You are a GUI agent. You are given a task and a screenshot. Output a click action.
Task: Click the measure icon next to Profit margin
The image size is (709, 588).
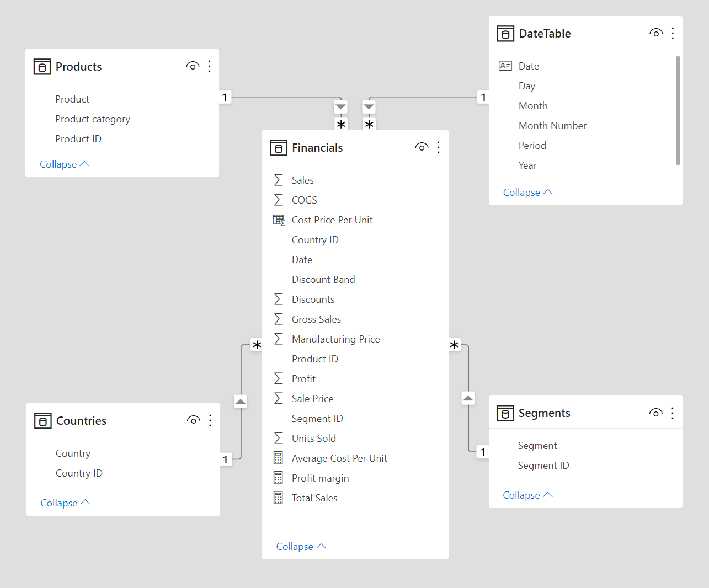(x=278, y=478)
